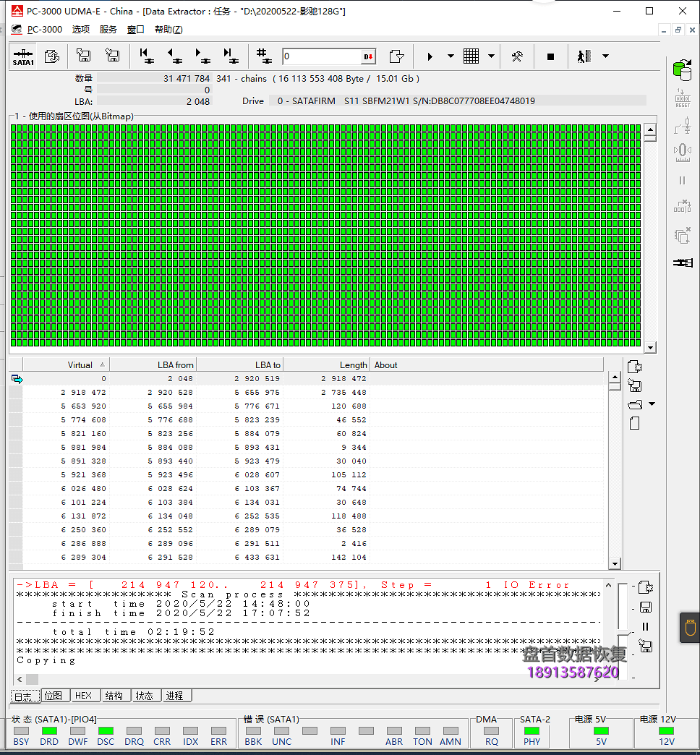Open the 服务 menu
Screen dimensions: 700x755
[108, 30]
